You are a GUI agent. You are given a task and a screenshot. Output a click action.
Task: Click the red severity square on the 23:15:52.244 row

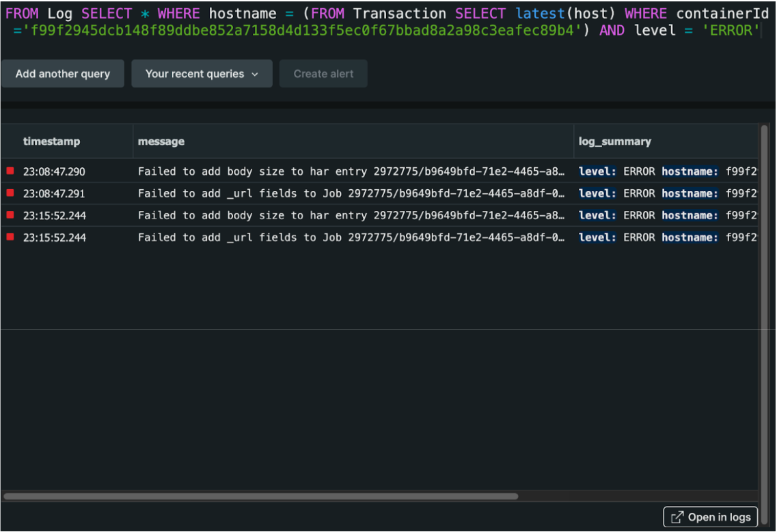pos(9,215)
